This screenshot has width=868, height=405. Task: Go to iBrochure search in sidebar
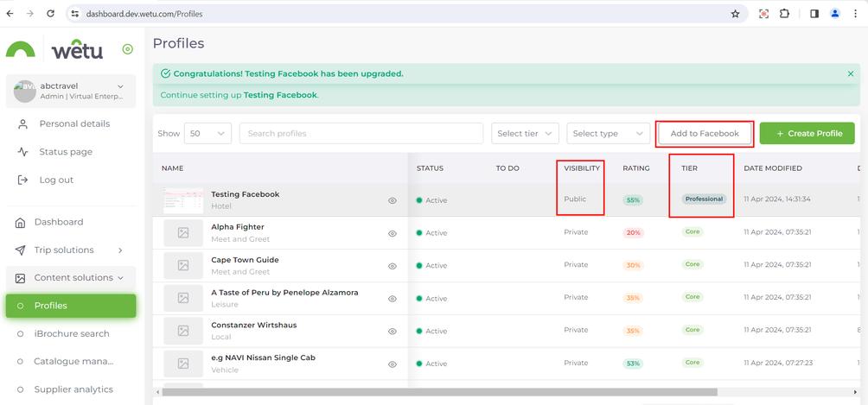(72, 333)
